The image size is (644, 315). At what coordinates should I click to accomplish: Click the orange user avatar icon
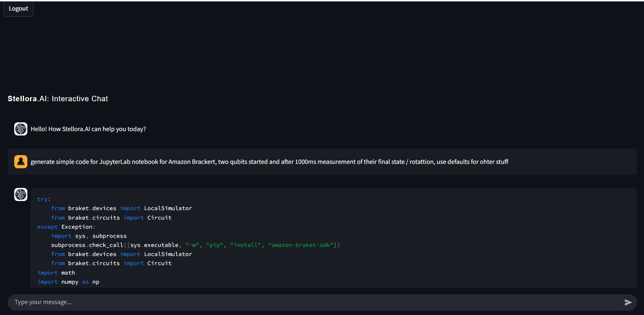(21, 162)
